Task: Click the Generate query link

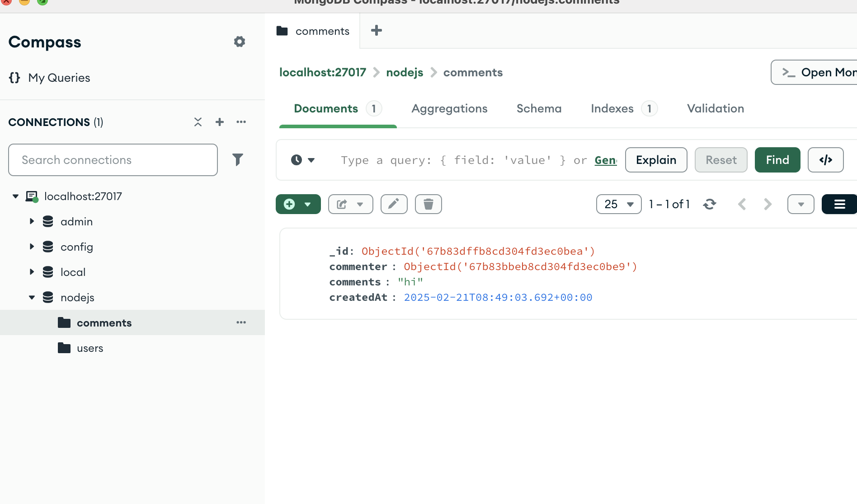Action: pos(606,160)
